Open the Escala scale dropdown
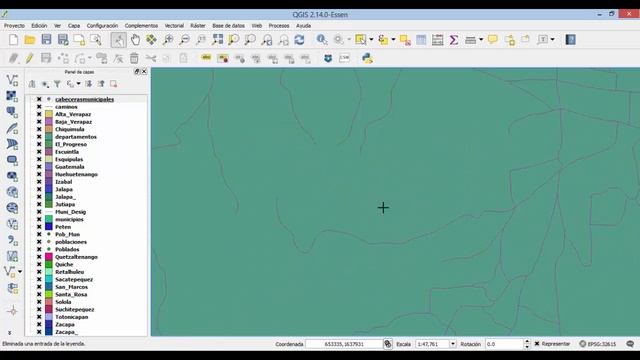 (x=453, y=344)
